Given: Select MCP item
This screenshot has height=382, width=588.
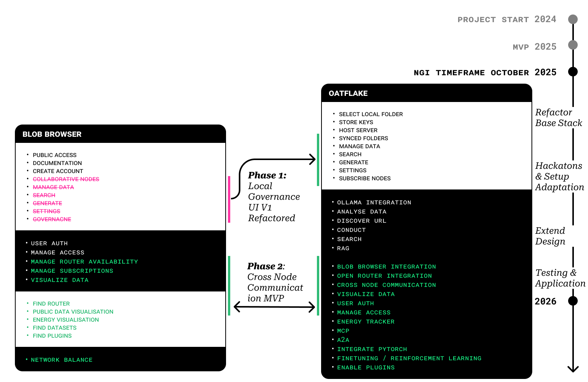Looking at the screenshot, I should click(343, 331).
